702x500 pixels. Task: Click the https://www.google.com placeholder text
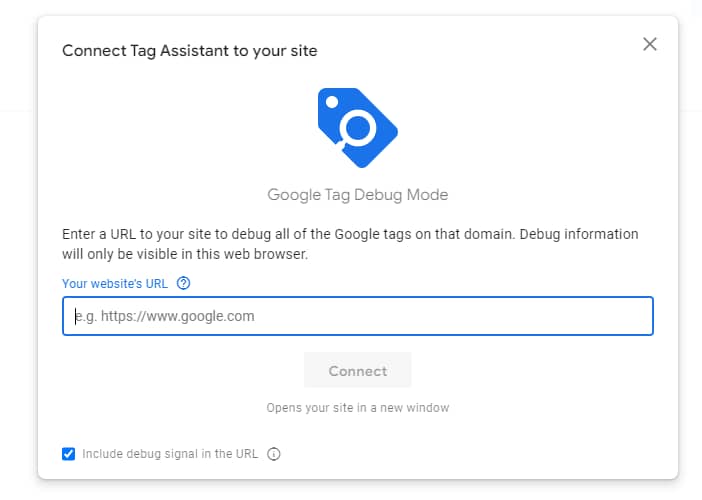[177, 316]
